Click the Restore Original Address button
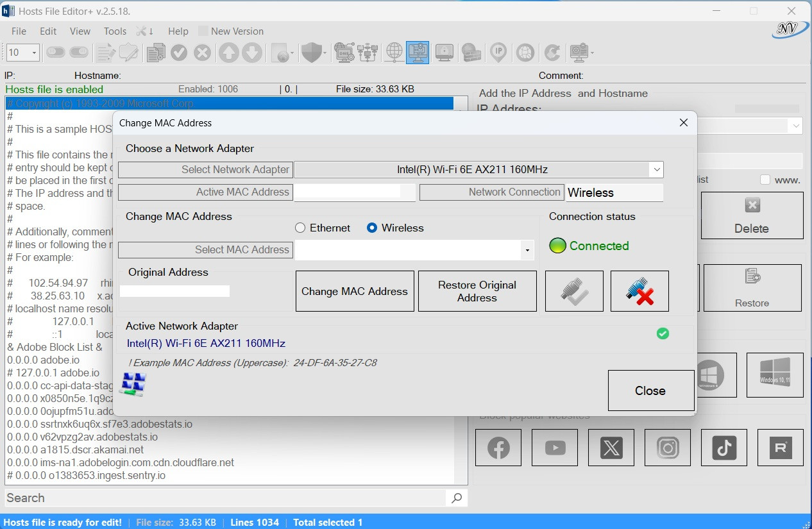The image size is (812, 529). click(x=477, y=291)
